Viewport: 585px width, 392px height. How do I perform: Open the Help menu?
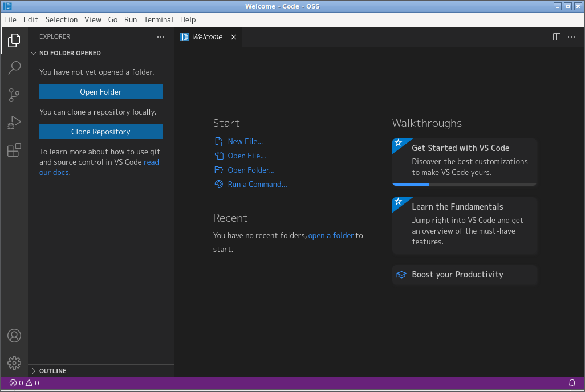188,19
